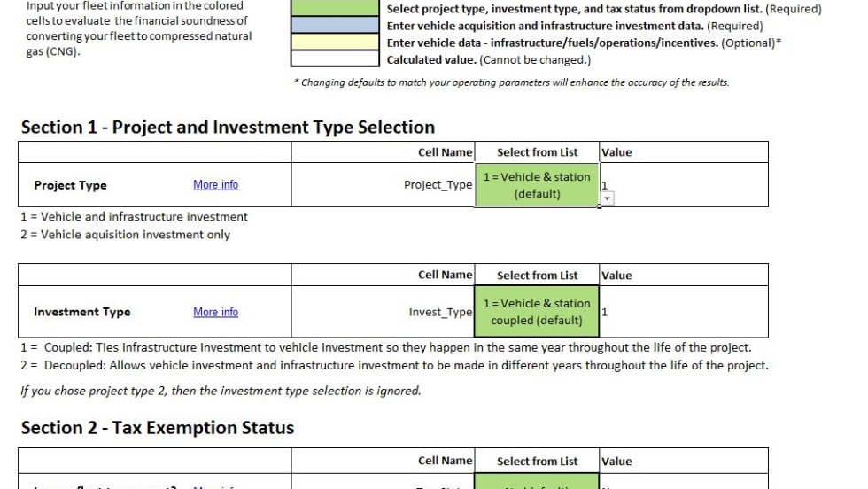Click the green legend color box
868x489 pixels.
point(336,9)
